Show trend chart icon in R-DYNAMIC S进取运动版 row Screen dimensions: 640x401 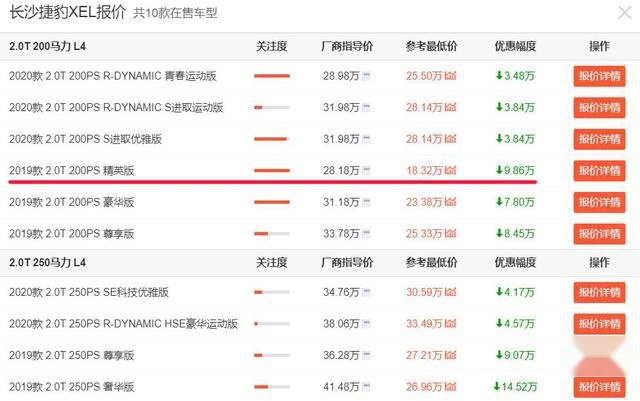tap(451, 107)
